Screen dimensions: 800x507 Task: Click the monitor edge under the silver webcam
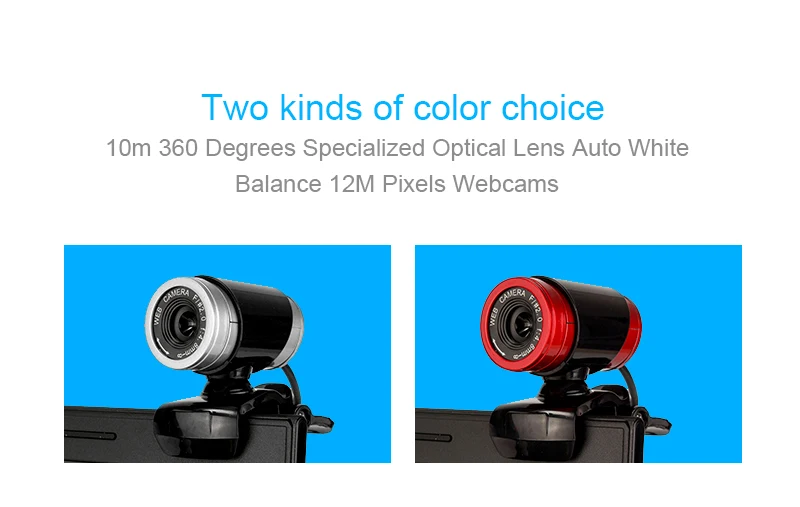point(107,435)
